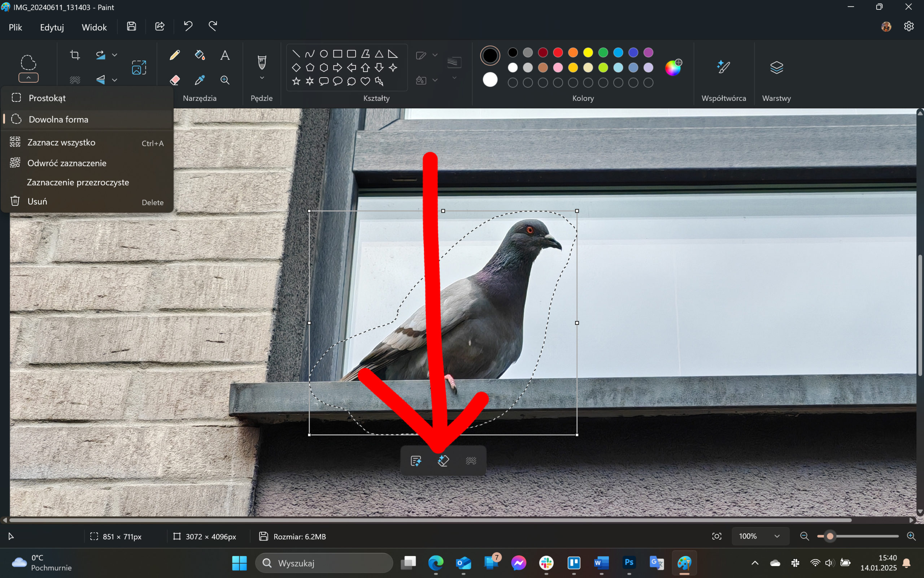The image size is (924, 578).
Task: Click the zoom slider handle
Action: [x=830, y=536]
